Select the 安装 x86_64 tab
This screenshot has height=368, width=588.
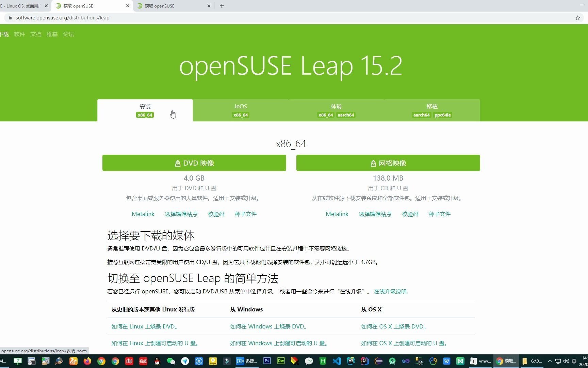145,110
